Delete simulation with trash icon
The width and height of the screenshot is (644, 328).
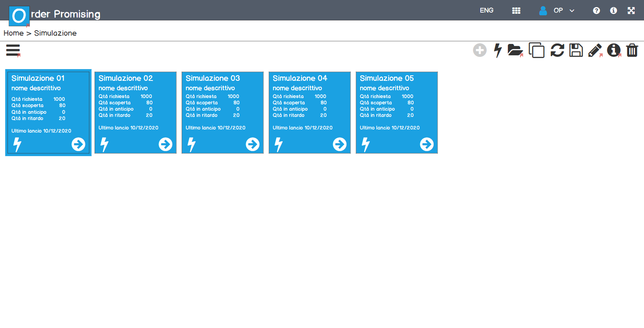tap(632, 50)
